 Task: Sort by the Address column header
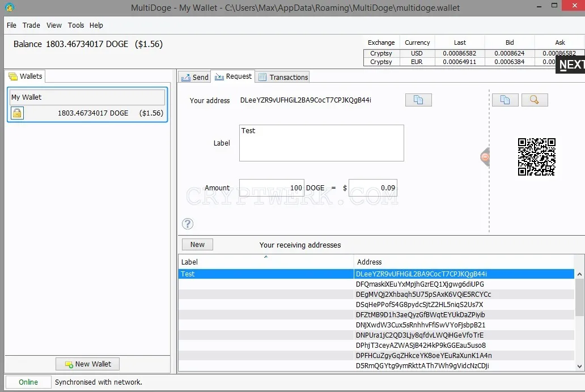464,262
